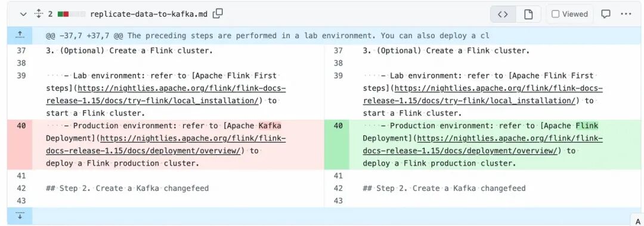This screenshot has width=644, height=226.
Task: Mark file as Viewed
Action: tap(569, 14)
